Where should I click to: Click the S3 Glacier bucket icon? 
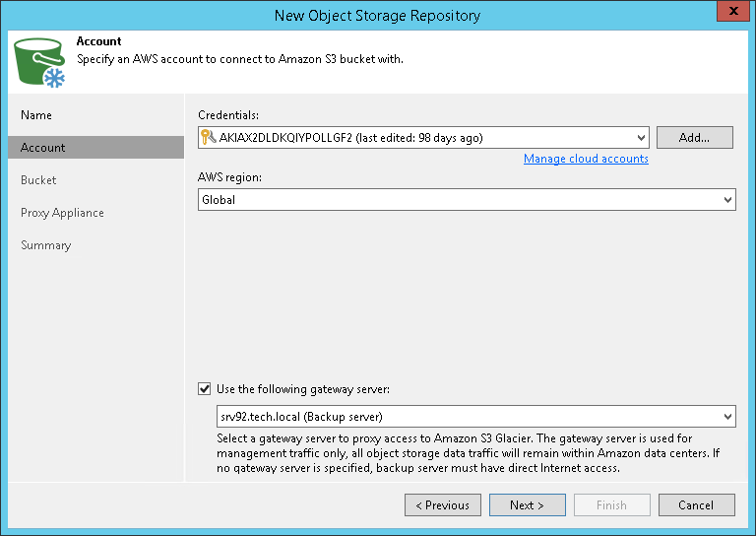coord(40,62)
